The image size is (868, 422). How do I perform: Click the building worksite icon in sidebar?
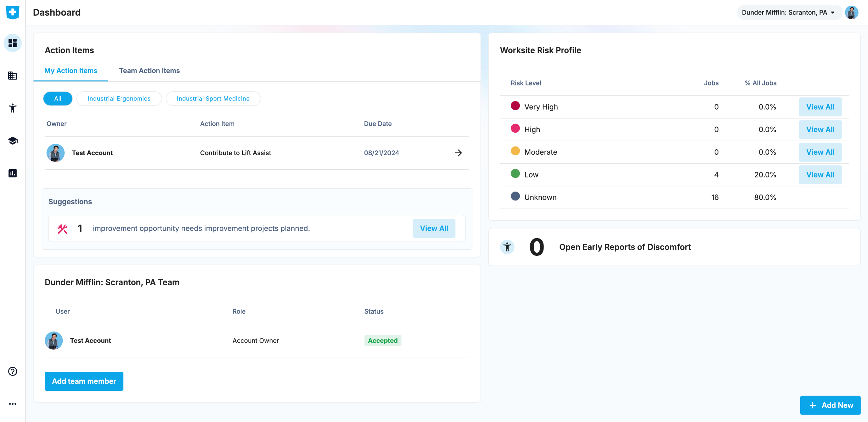(x=13, y=76)
